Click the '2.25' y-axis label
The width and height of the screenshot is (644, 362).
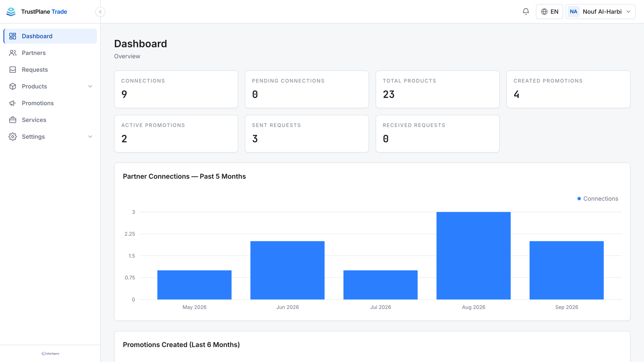click(x=130, y=234)
